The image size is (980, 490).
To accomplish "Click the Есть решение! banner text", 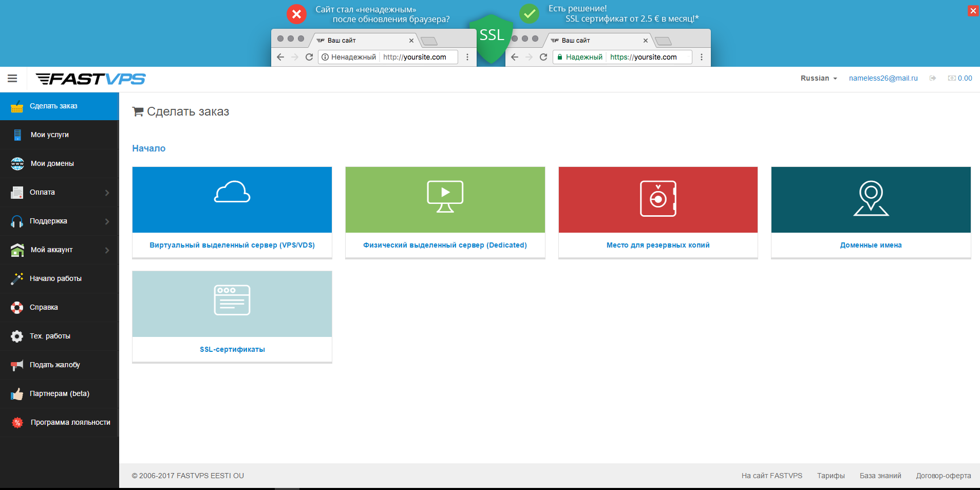I will [x=577, y=8].
